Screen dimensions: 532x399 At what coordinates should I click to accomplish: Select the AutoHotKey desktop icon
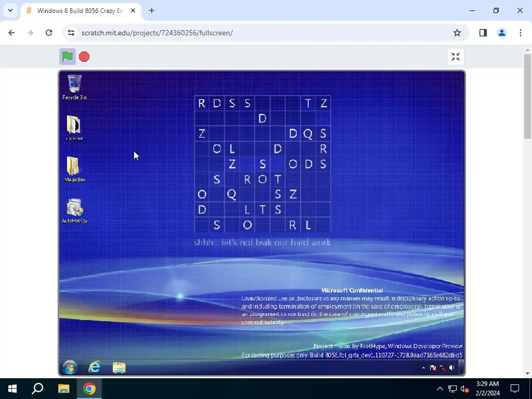point(74,211)
